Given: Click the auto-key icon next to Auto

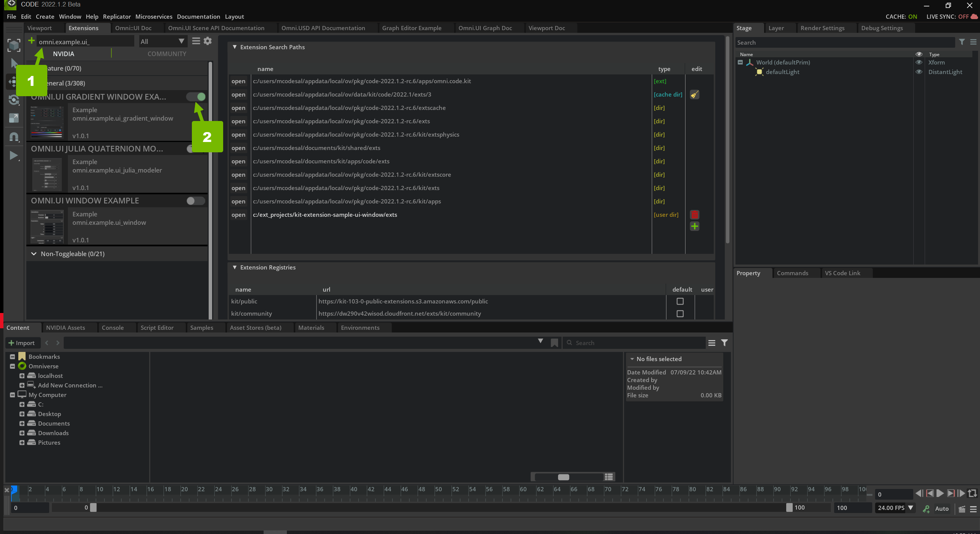Looking at the screenshot, I should coord(926,509).
